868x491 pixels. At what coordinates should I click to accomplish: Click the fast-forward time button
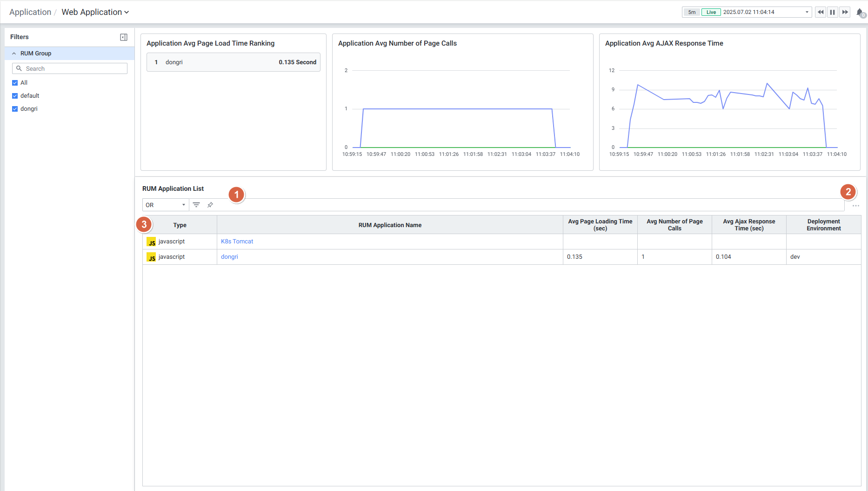[x=845, y=12]
